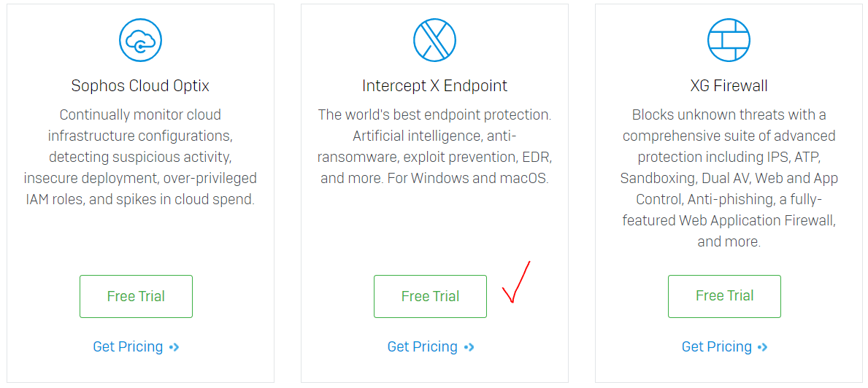This screenshot has height=388, width=868.
Task: Select the Intercept X Endpoint heading
Action: point(434,86)
